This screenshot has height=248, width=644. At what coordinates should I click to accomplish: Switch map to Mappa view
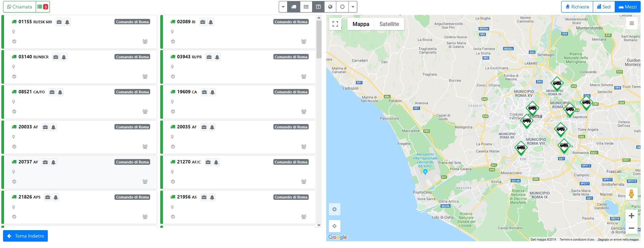coord(361,24)
